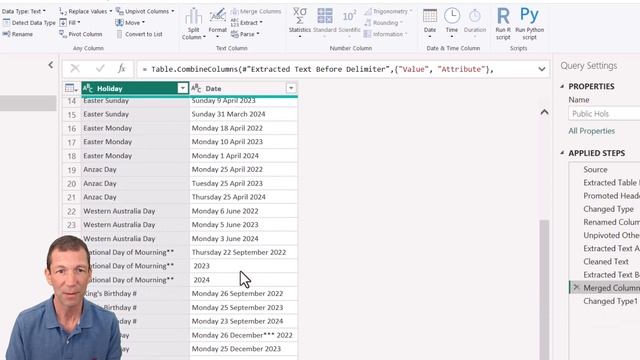Cancel the formula bar edit (X)
Screen dimensions: 640x360
(75, 69)
